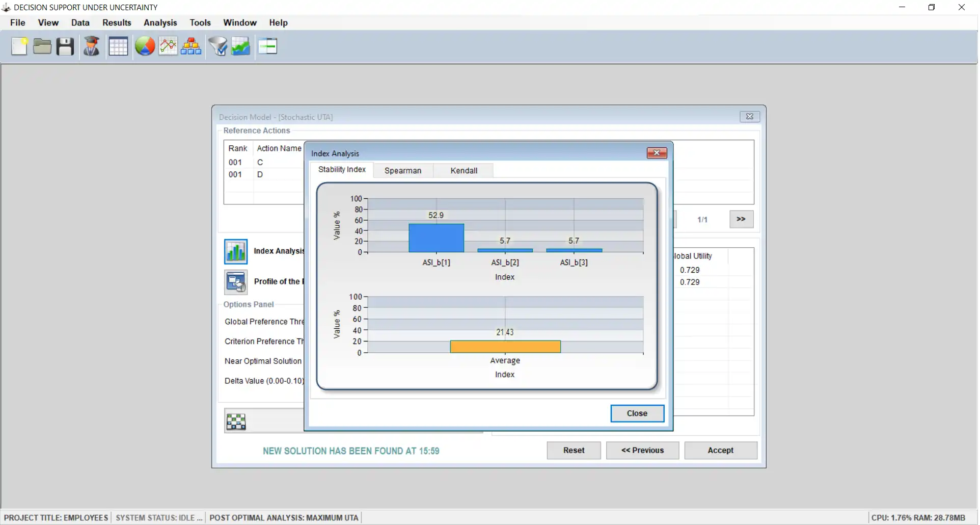
Task: Click the SYSTEM STATUS: IDLE status entry
Action: [159, 518]
